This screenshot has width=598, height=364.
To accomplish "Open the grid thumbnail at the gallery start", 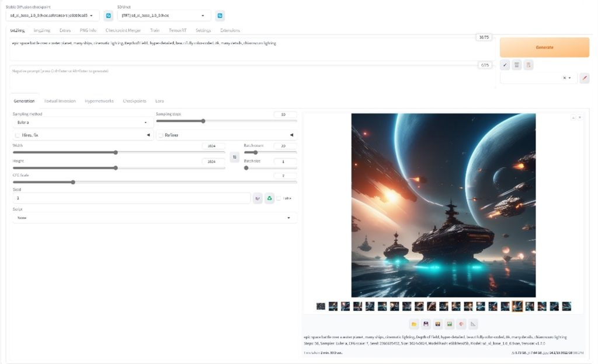I will [321, 306].
